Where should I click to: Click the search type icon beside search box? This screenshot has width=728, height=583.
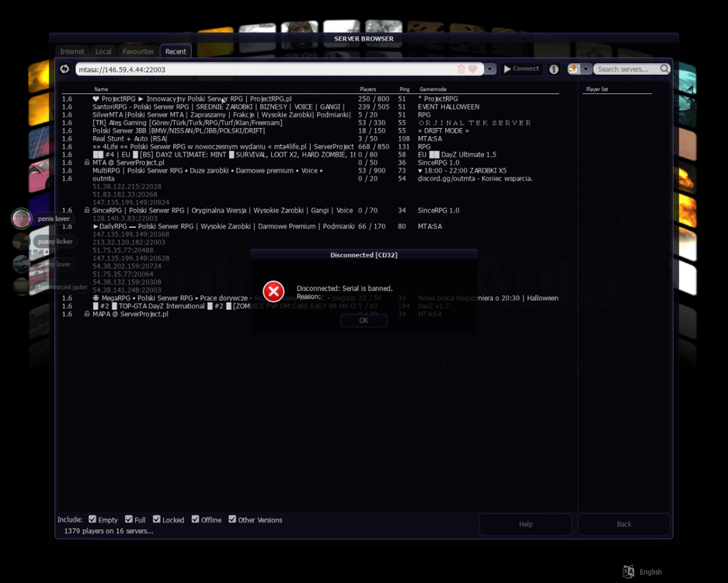573,68
